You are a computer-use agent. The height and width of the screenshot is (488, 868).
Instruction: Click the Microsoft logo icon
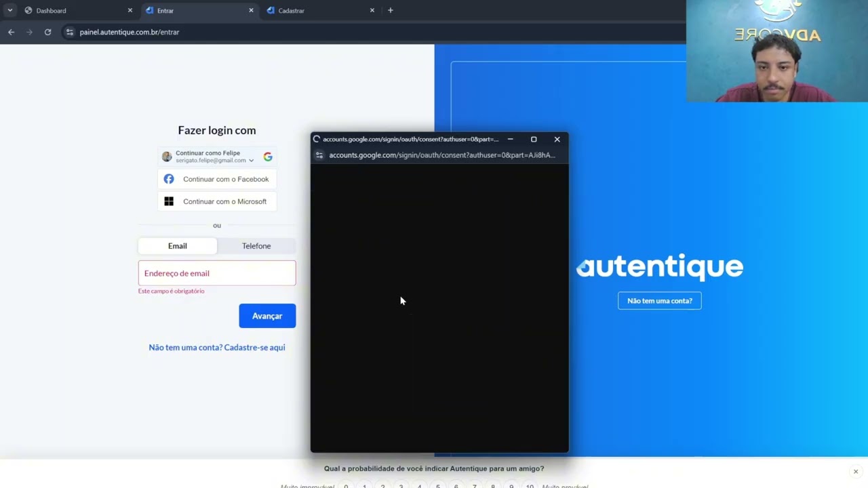click(x=169, y=201)
